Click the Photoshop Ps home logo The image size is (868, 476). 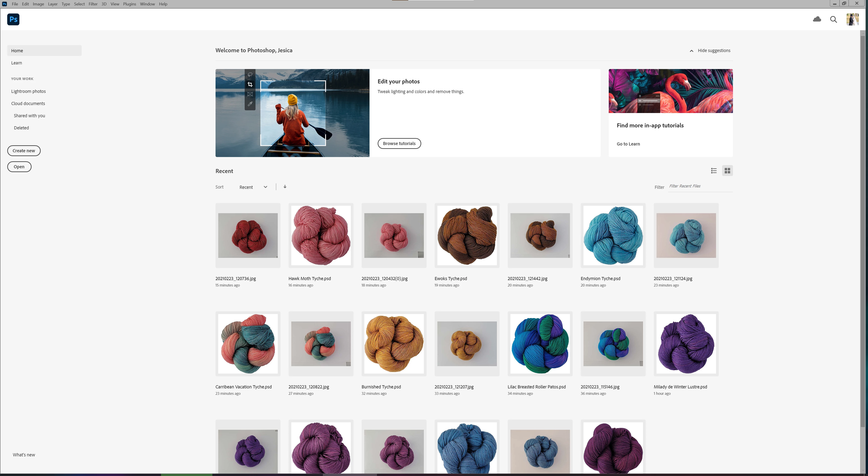[x=13, y=19]
